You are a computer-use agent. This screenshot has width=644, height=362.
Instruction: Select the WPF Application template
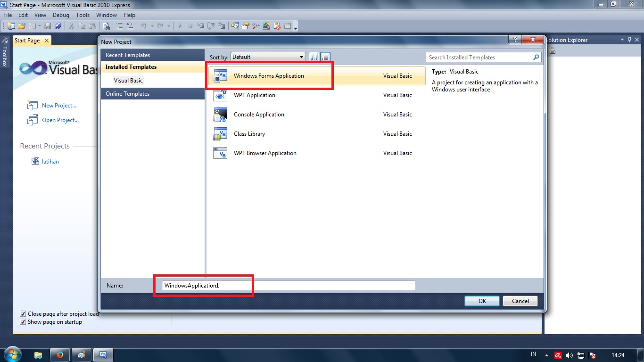(255, 95)
